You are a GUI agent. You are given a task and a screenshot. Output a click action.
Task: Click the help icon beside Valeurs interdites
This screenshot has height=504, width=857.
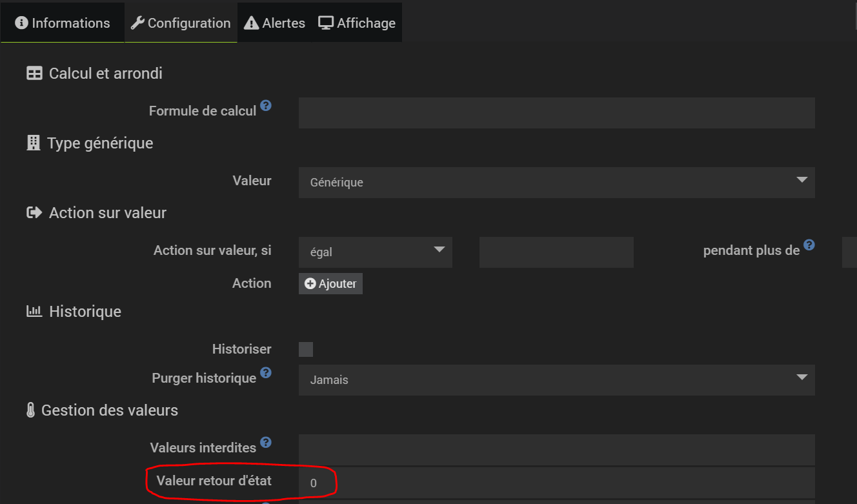(266, 443)
